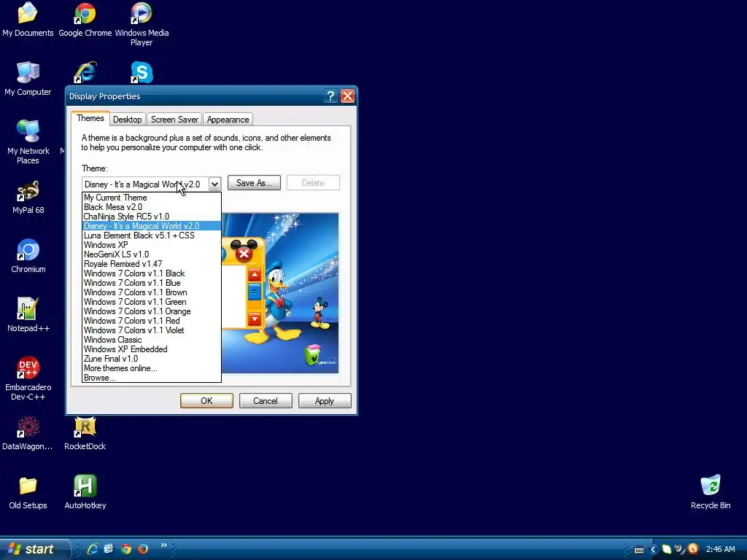The image size is (747, 560).
Task: Launch Internet Explorer from Quick Launch
Action: point(93,549)
